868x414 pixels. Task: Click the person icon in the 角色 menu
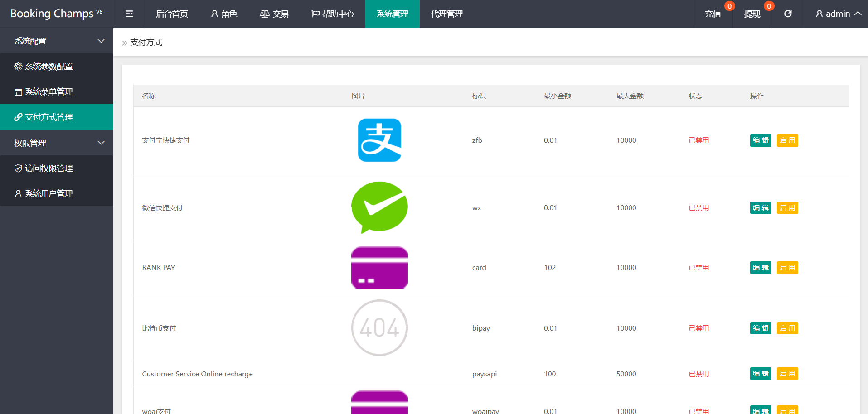click(215, 14)
